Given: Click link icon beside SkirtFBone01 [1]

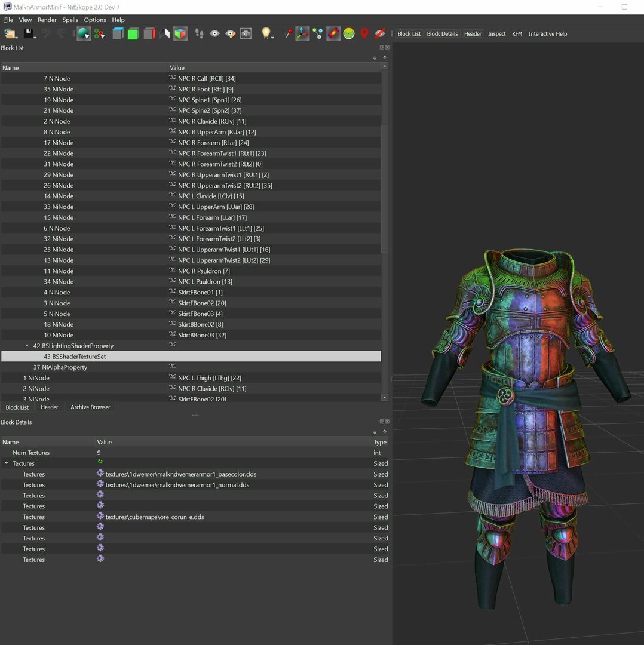Looking at the screenshot, I should (x=173, y=291).
